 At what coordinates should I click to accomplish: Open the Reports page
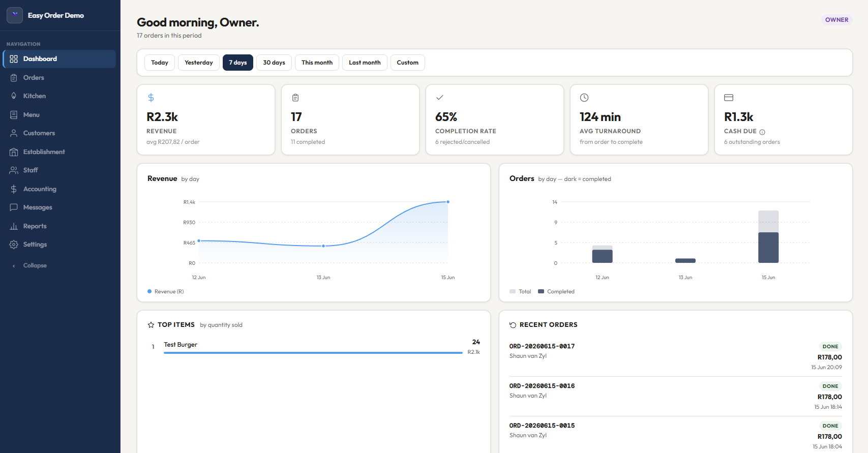tap(59, 226)
